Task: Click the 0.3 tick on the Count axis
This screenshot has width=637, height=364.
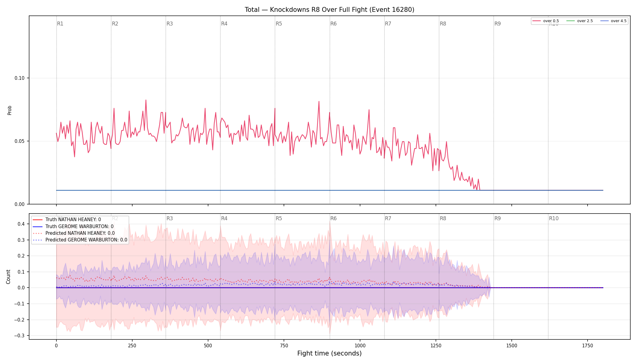Action: click(x=21, y=240)
